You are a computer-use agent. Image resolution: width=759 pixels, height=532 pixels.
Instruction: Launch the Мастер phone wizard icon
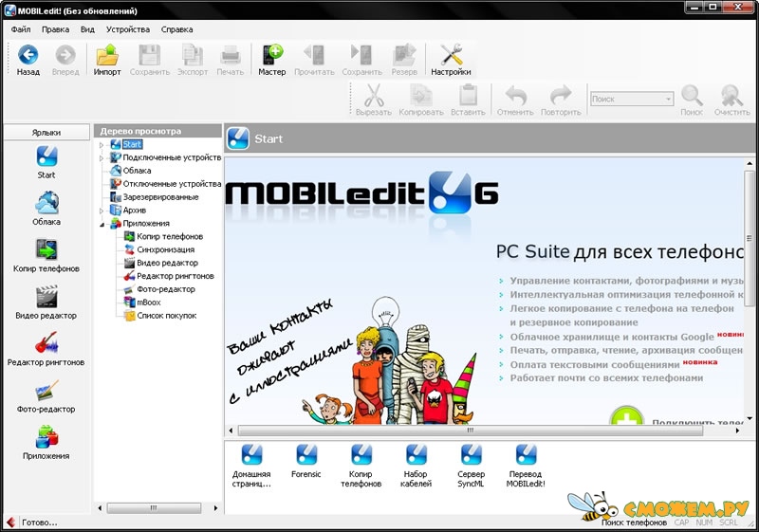tap(272, 54)
